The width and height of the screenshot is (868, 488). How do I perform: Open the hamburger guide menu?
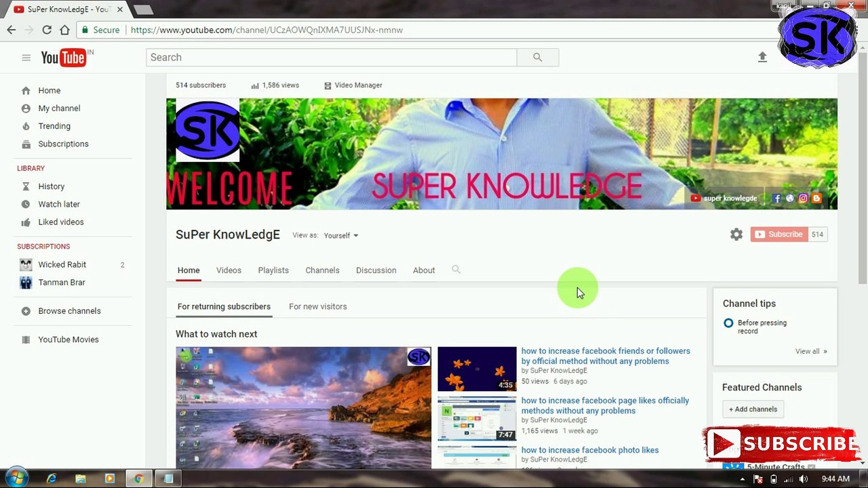(26, 58)
